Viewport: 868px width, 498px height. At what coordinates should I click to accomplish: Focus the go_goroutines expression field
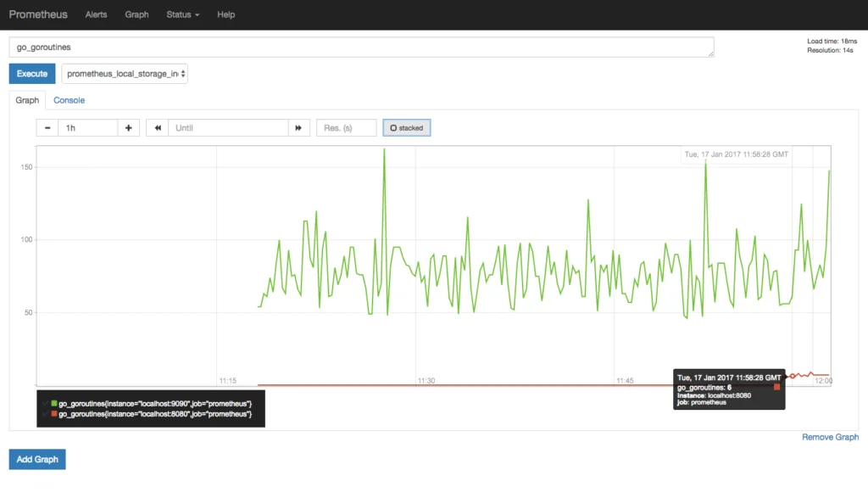tap(361, 48)
